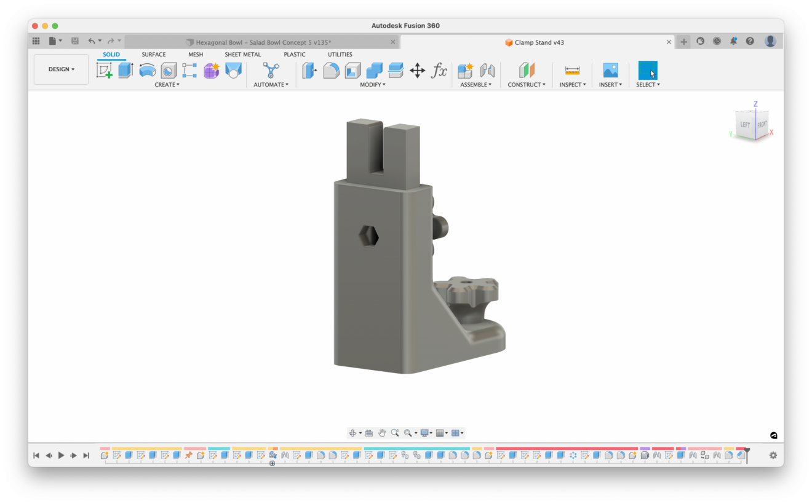This screenshot has width=812, height=504.
Task: Select the Revolve tool
Action: click(147, 70)
